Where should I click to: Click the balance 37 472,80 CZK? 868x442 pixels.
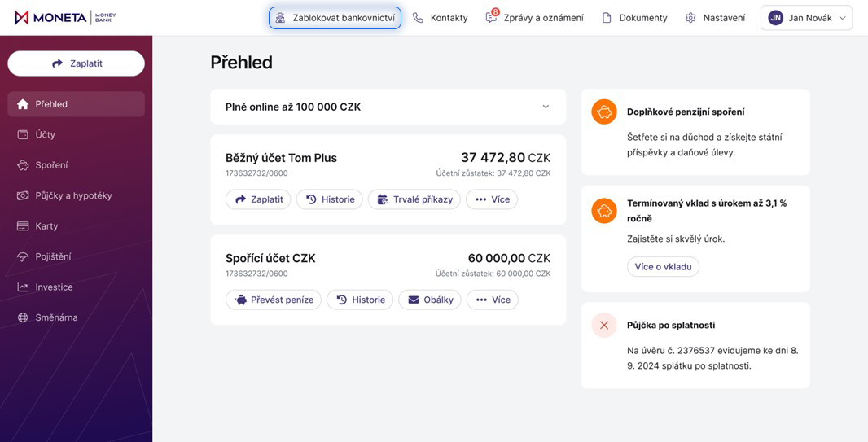506,158
